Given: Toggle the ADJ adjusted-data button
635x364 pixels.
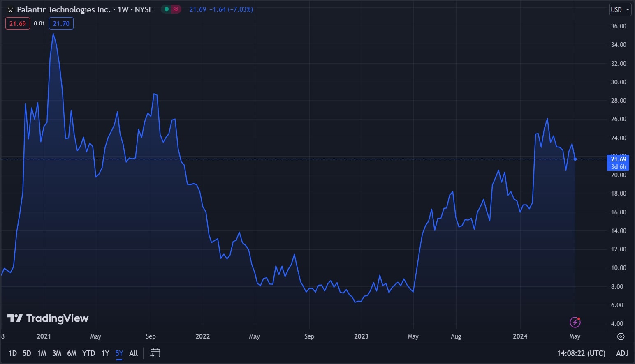Looking at the screenshot, I should point(622,353).
